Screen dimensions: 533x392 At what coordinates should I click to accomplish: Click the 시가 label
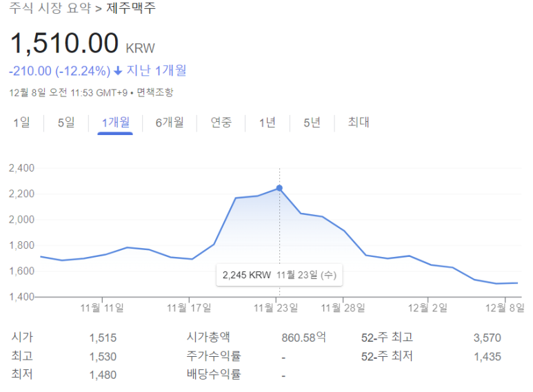22,337
